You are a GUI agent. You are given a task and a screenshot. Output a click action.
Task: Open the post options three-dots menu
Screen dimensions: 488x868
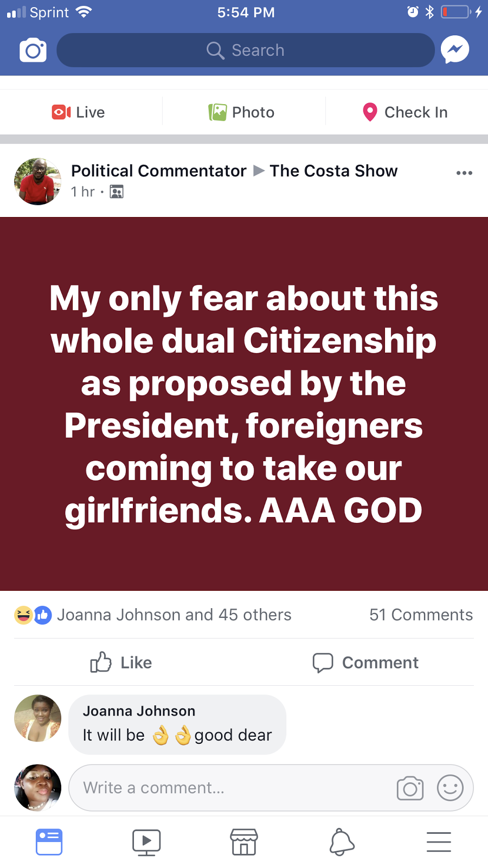[x=464, y=173]
